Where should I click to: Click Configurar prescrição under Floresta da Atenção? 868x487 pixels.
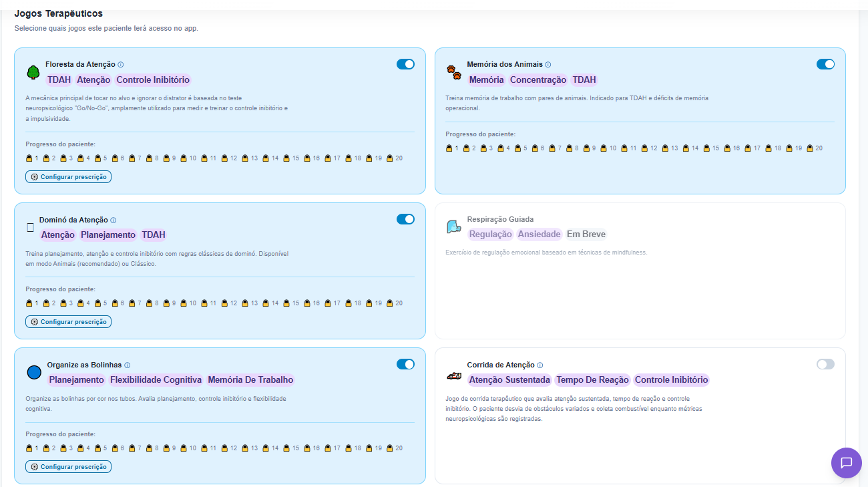69,177
